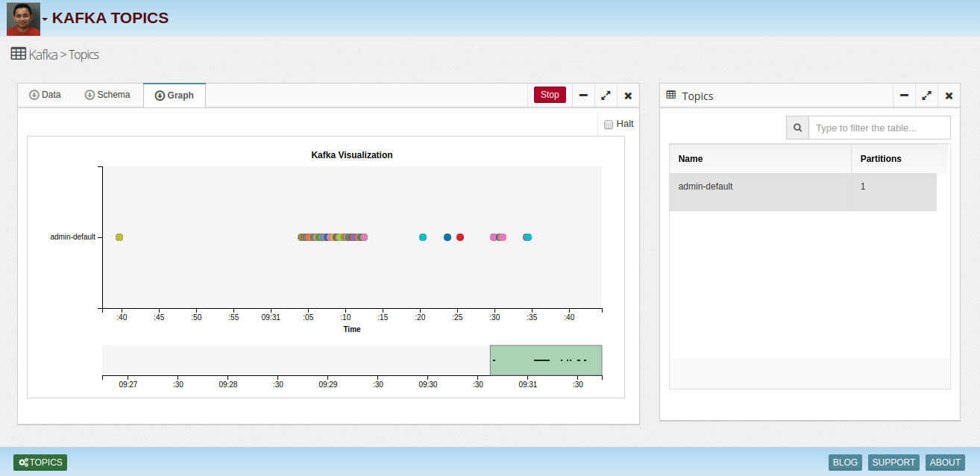Open the ABOUT link
Image resolution: width=980 pixels, height=476 pixels.
pos(945,463)
